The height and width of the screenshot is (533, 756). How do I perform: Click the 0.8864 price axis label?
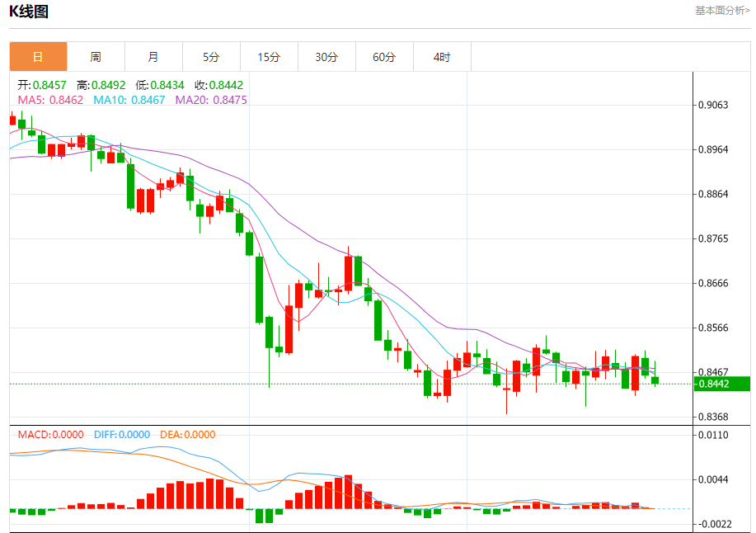(x=713, y=195)
